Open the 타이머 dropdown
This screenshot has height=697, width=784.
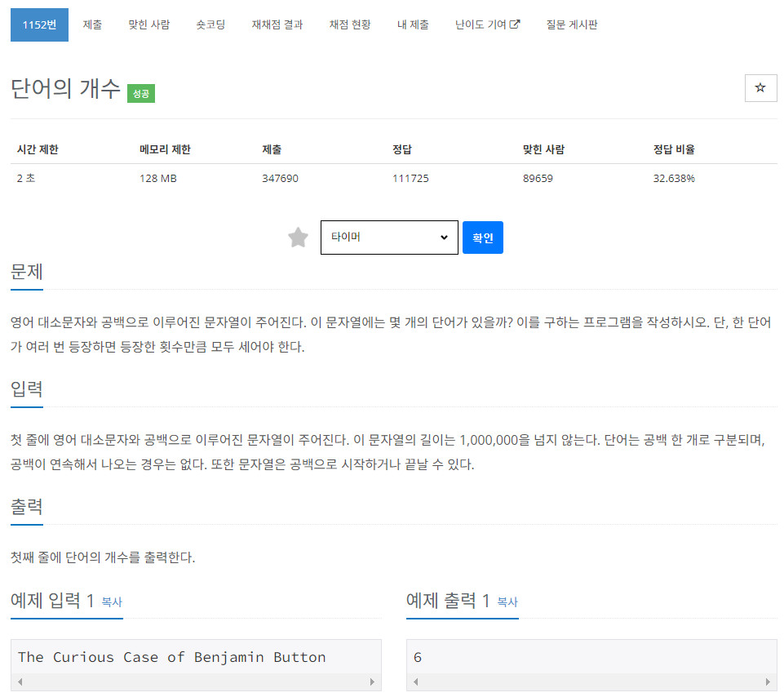[389, 238]
